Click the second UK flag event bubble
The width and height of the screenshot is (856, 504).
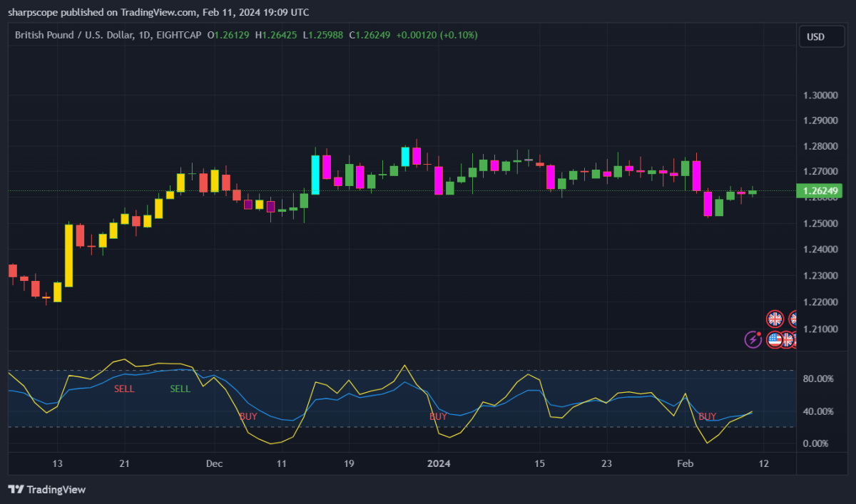[793, 319]
